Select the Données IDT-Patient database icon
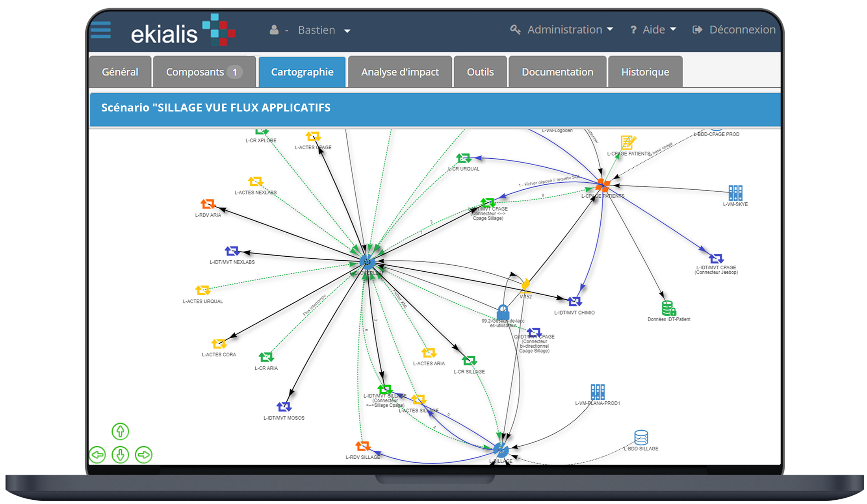The height and width of the screenshot is (504, 867). pyautogui.click(x=668, y=308)
